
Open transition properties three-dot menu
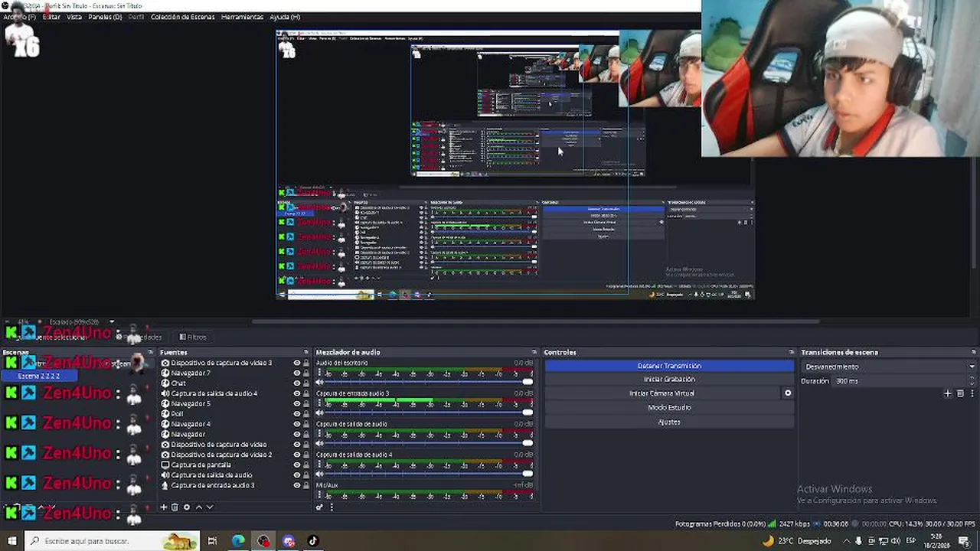(x=972, y=393)
